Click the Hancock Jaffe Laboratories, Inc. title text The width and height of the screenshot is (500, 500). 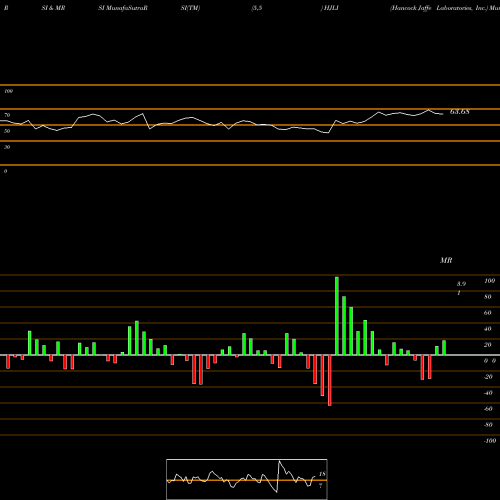coord(439,8)
